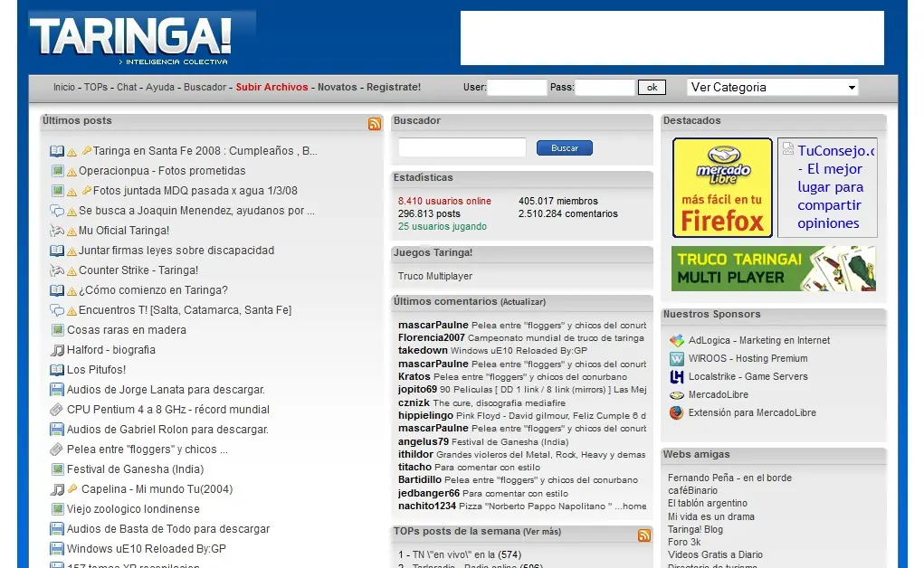Click the controller icon beside Counter Strike - Taringa!
Screen dimensions: 924x568
(x=57, y=270)
